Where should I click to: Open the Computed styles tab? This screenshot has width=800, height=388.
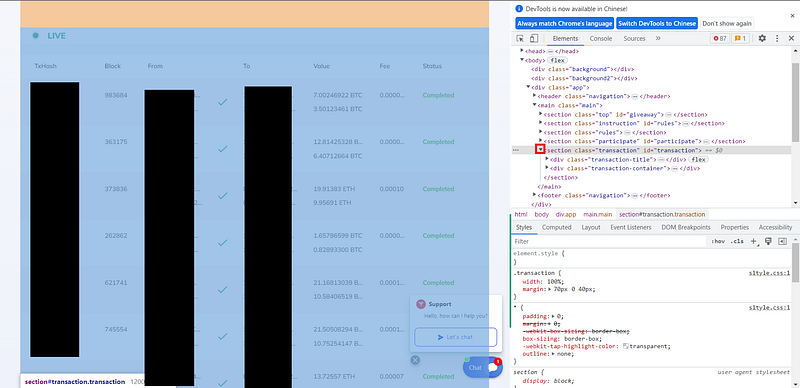pos(556,227)
